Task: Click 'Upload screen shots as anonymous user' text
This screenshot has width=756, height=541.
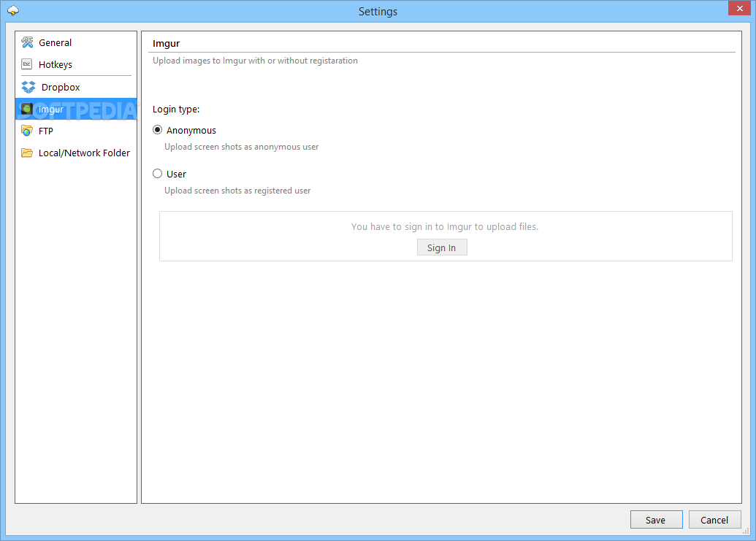Action: click(242, 147)
